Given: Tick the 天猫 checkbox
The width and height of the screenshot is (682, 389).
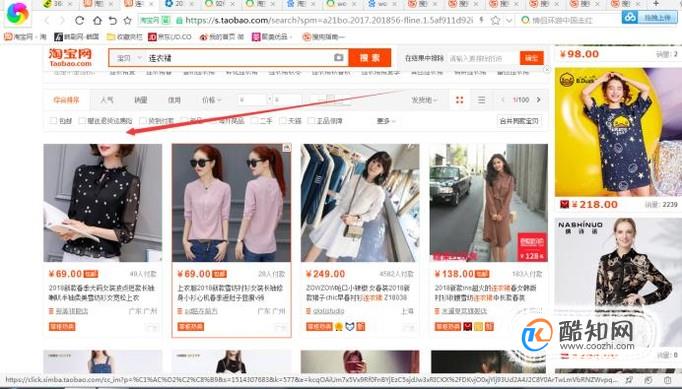Looking at the screenshot, I should (x=283, y=121).
